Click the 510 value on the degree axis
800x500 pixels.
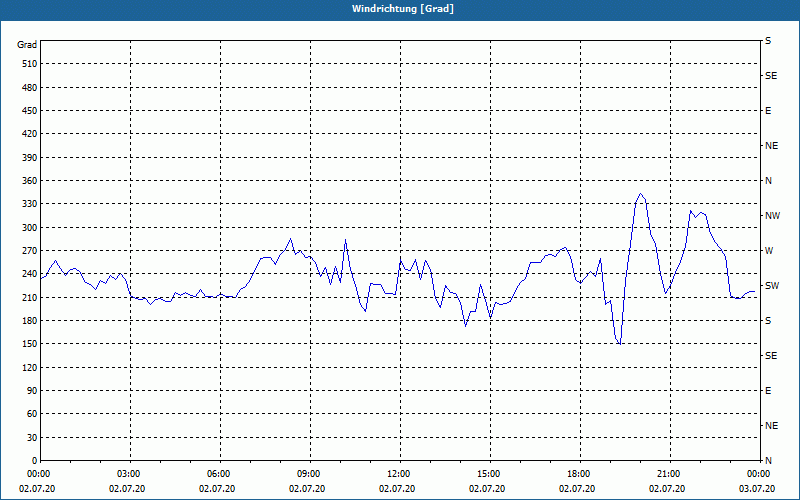point(30,64)
